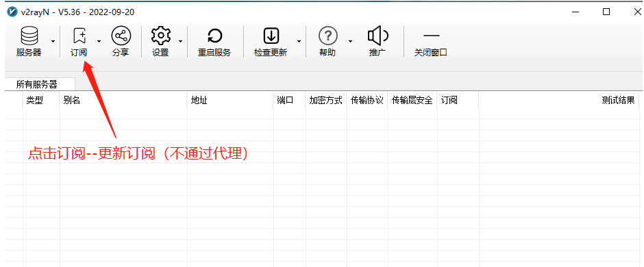Click the 测试结果 column header

[559, 101]
